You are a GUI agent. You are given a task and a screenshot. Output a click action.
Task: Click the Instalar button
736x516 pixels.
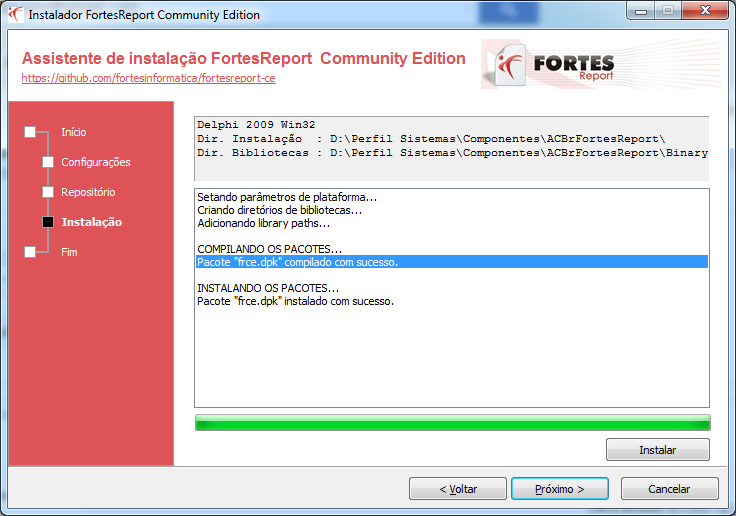[658, 450]
